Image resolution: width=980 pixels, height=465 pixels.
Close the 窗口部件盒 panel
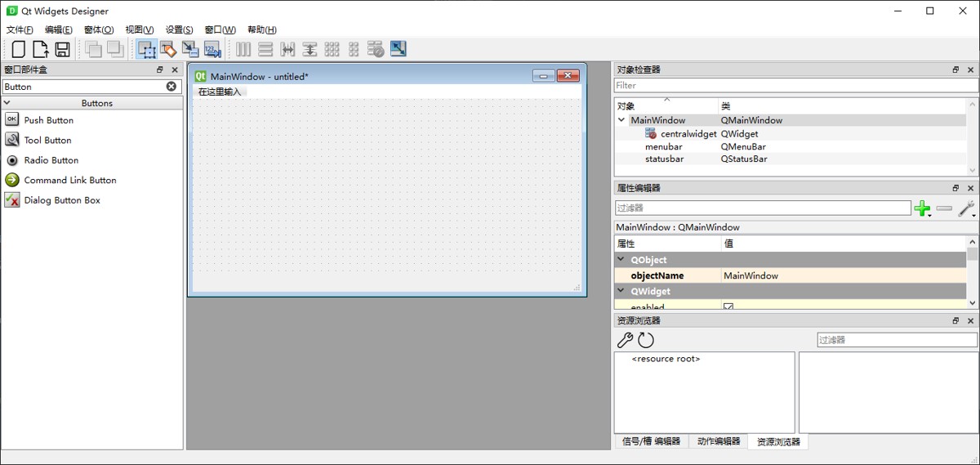[x=175, y=70]
